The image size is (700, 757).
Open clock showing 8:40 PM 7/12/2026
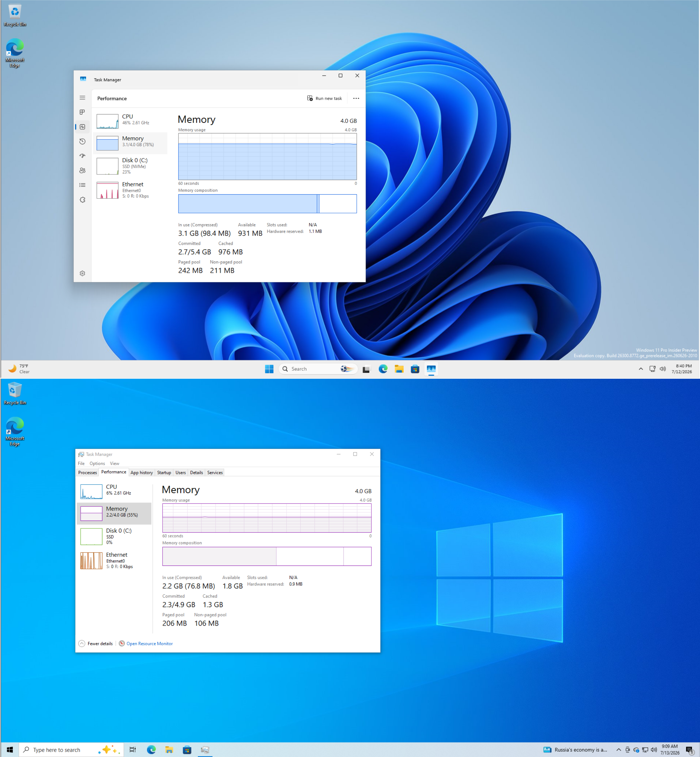(682, 369)
